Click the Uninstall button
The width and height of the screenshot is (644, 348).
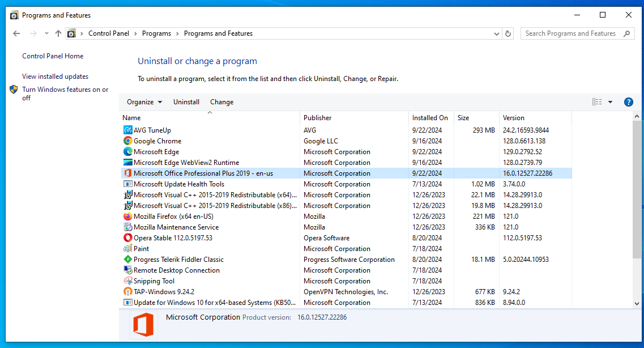point(186,102)
